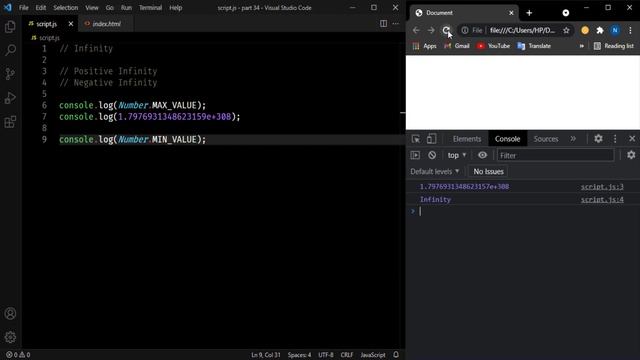Reload the Chrome page

click(446, 30)
